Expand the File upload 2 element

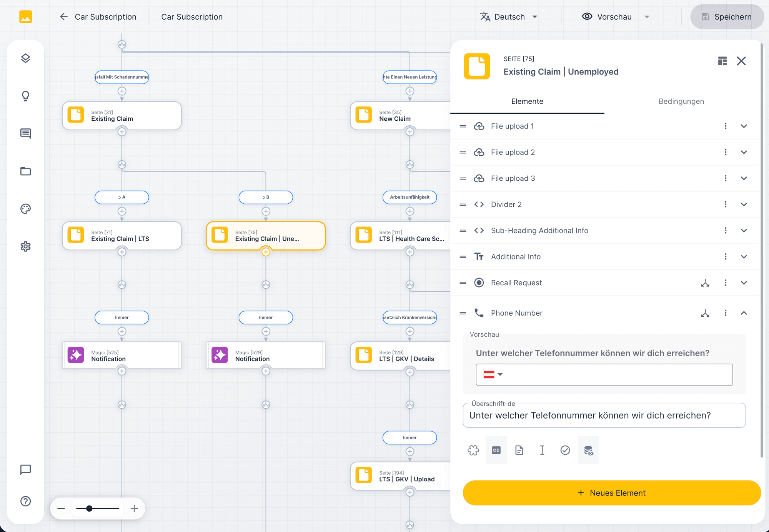744,152
